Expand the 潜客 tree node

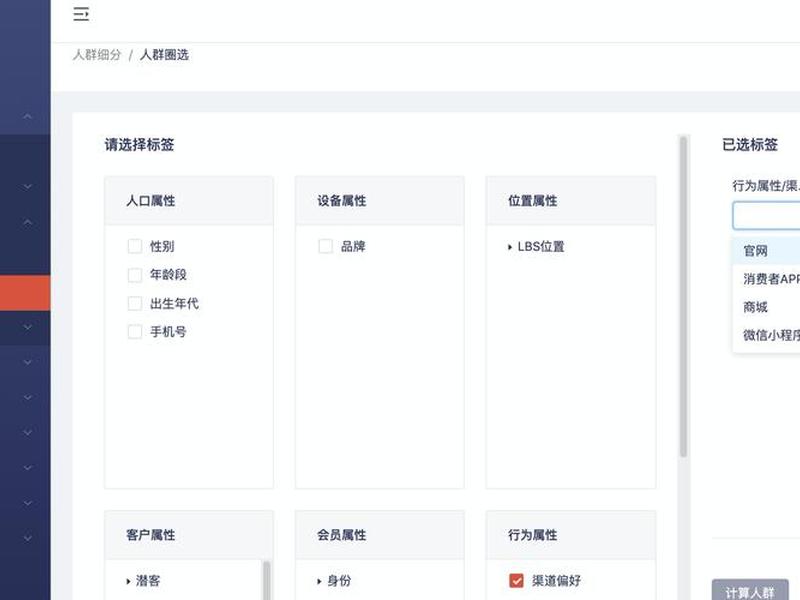click(x=128, y=581)
